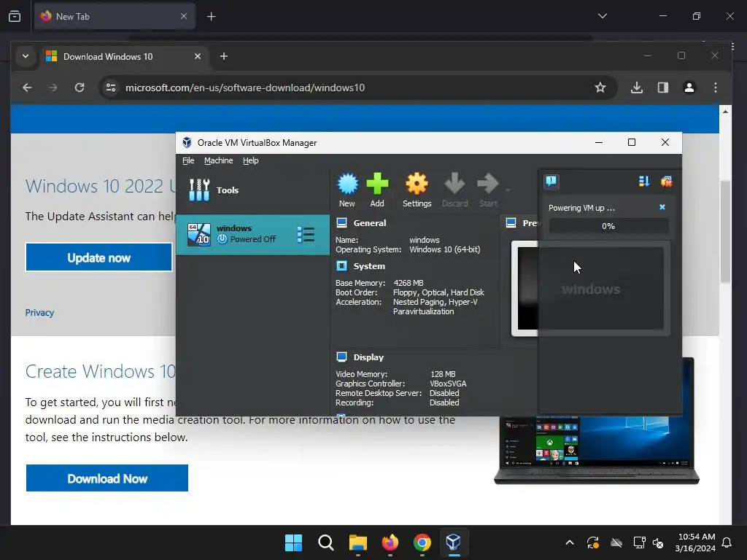Image resolution: width=747 pixels, height=560 pixels.
Task: Open taskbar Search
Action: pyautogui.click(x=326, y=542)
